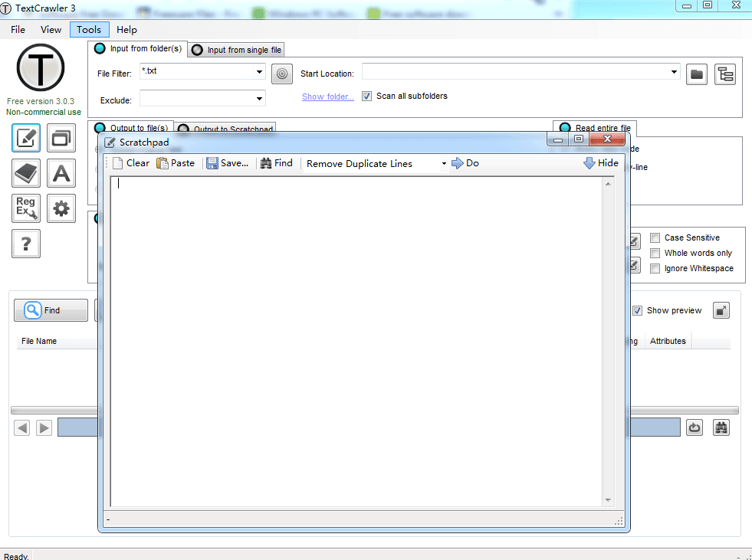Browse for start location folder icon
Screen dimensions: 752x560
coord(696,74)
